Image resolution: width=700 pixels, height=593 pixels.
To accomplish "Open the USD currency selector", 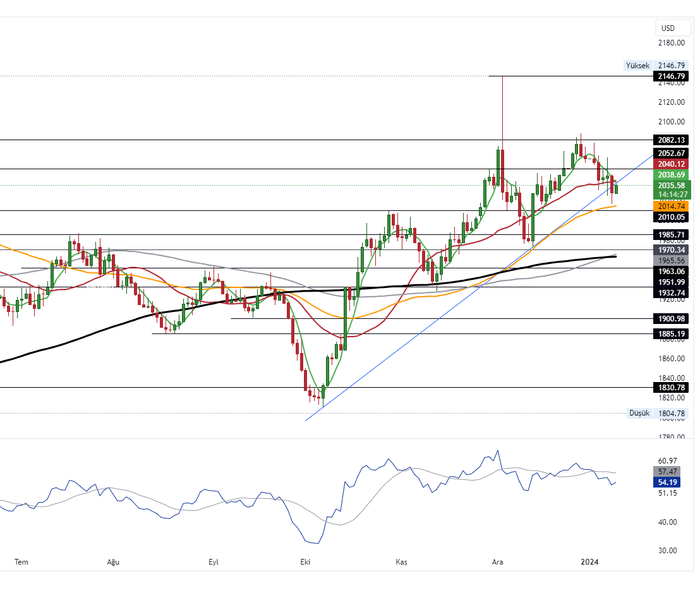I will pos(668,28).
